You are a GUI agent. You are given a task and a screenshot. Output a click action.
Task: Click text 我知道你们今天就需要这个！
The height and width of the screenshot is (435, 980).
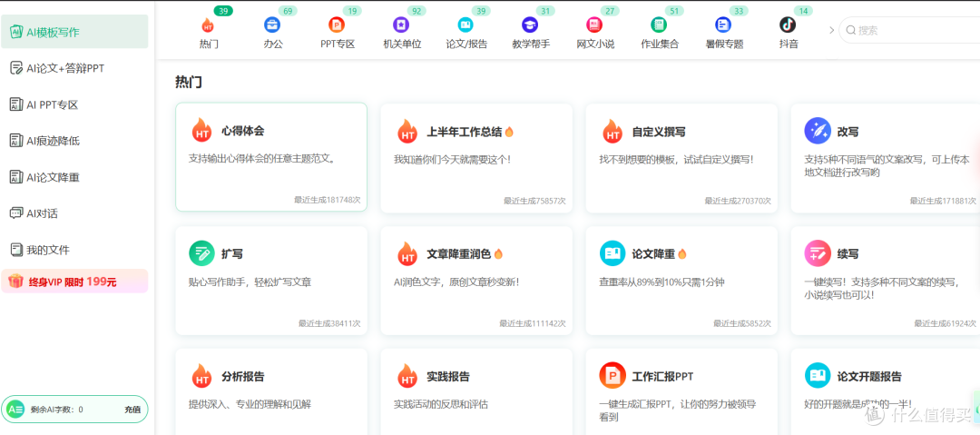pyautogui.click(x=453, y=160)
